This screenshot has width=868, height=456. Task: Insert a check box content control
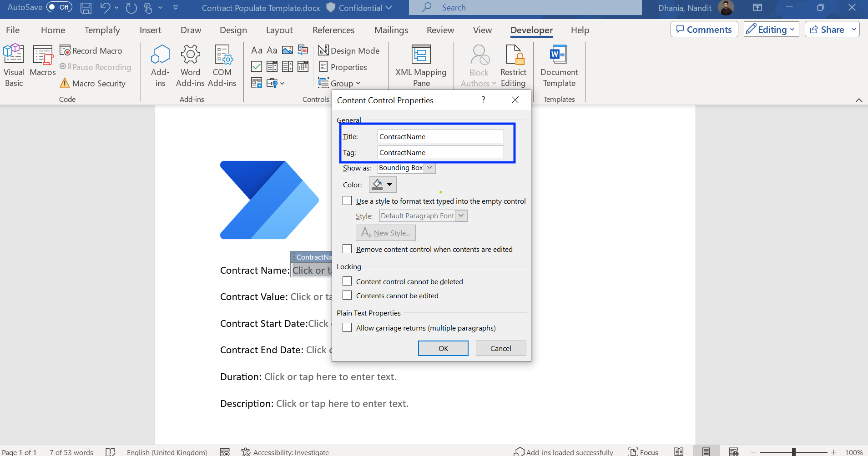[256, 66]
